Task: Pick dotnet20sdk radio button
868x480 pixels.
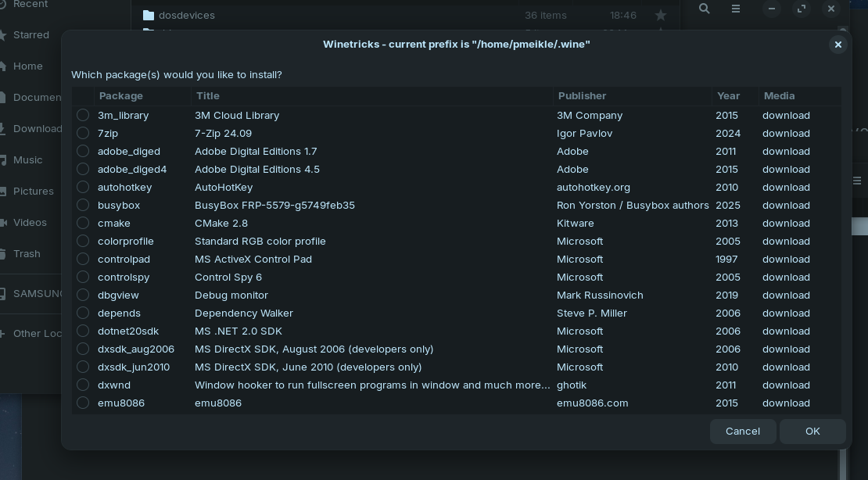Action: [83, 331]
